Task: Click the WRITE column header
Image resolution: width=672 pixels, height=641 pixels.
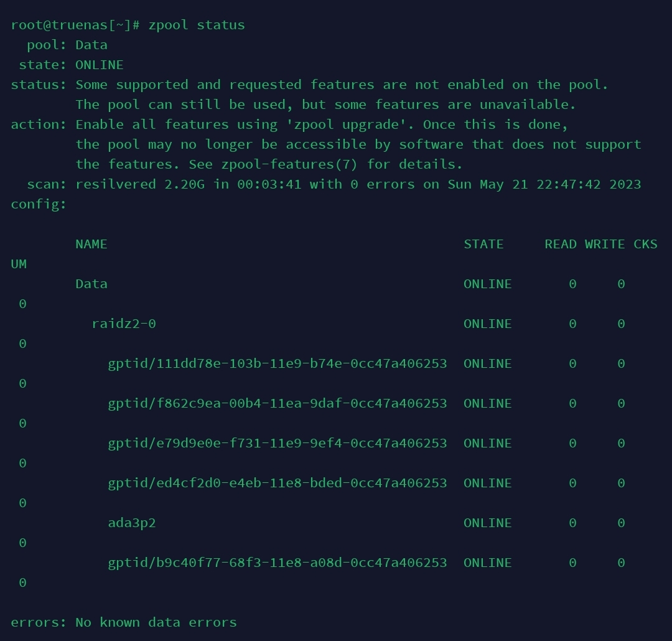Action: 605,244
